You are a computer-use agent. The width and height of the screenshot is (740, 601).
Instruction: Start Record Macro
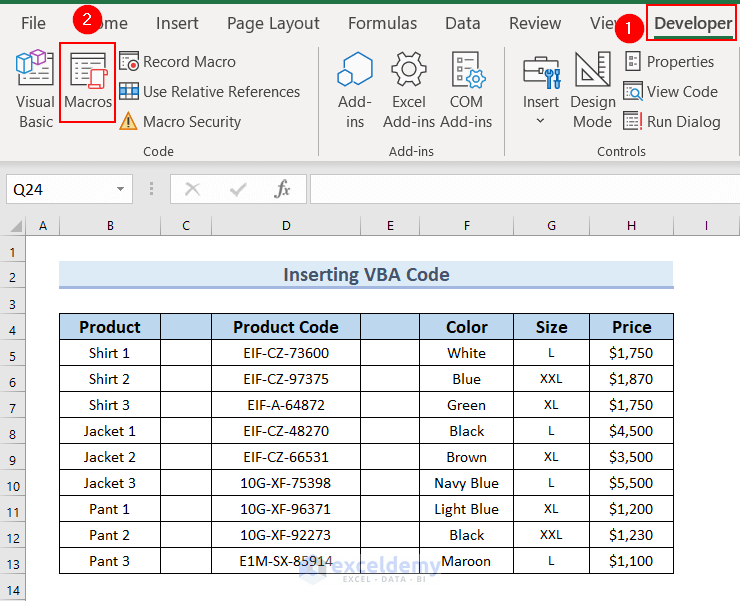click(x=177, y=62)
